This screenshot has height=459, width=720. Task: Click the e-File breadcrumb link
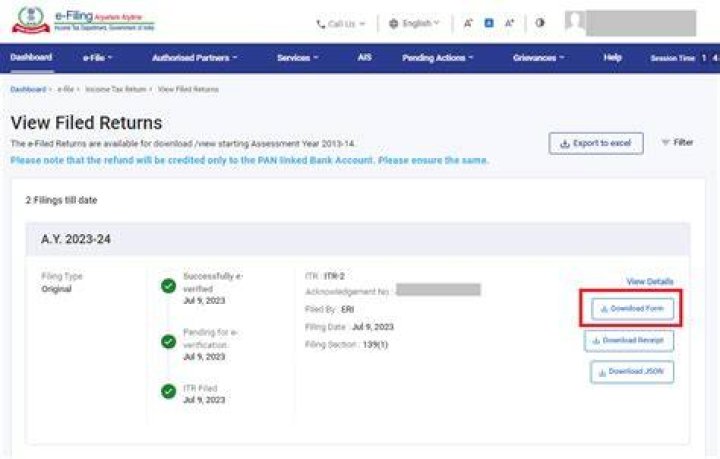pyautogui.click(x=65, y=89)
